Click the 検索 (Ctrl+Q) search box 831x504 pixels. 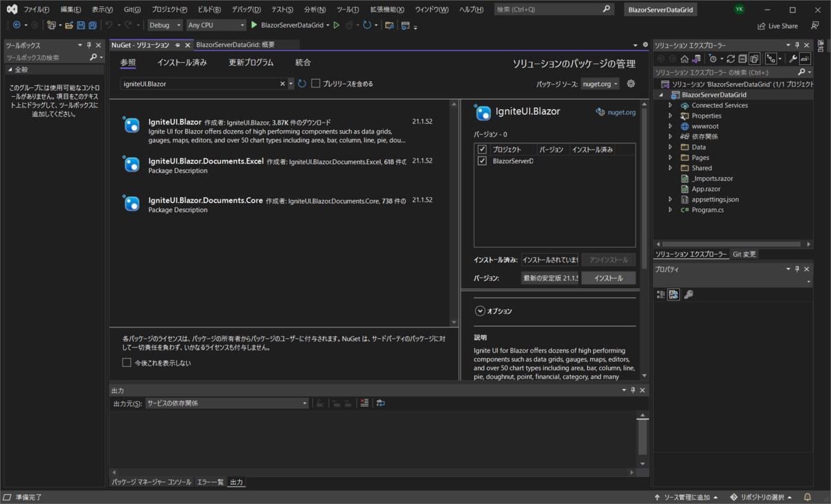(554, 10)
